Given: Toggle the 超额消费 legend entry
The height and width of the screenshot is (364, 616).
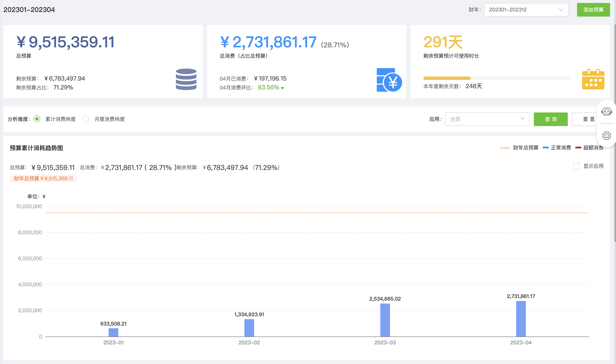Looking at the screenshot, I should [589, 148].
